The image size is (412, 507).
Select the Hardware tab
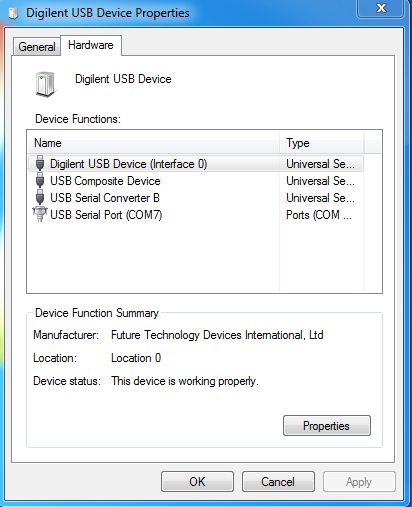(91, 45)
